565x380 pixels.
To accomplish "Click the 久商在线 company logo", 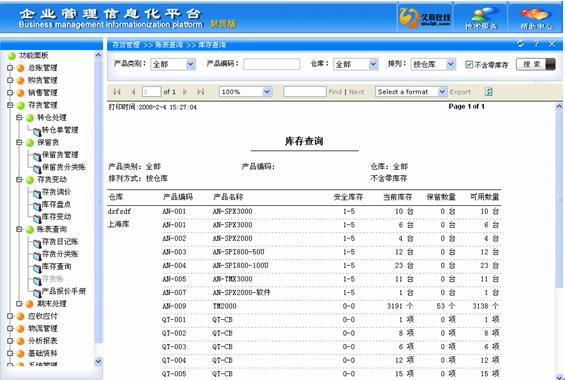I will point(425,17).
